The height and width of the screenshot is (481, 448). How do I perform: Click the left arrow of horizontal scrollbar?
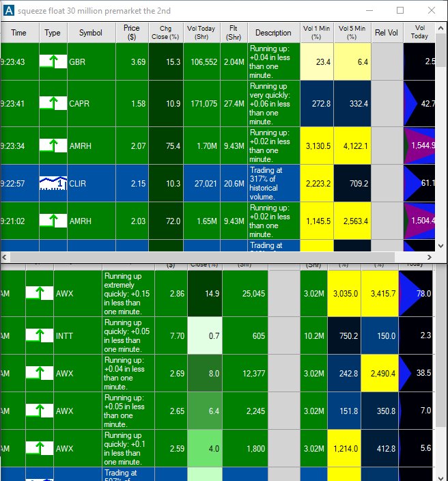point(4,257)
